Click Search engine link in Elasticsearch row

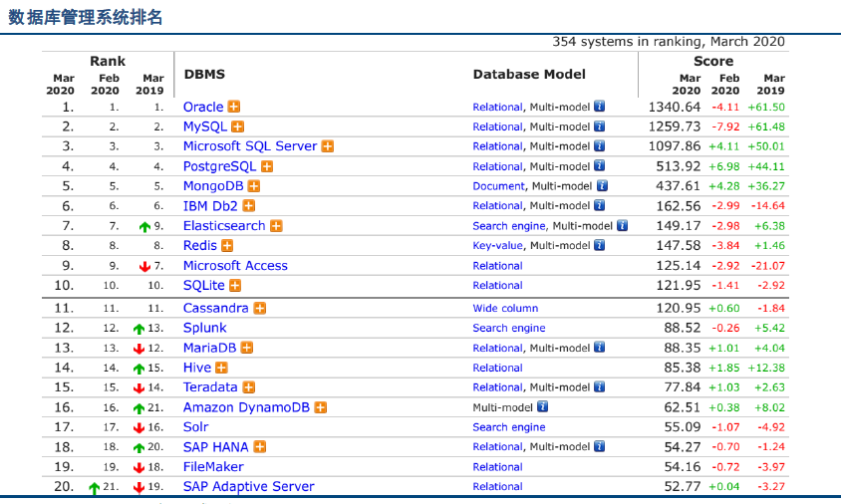click(509, 226)
